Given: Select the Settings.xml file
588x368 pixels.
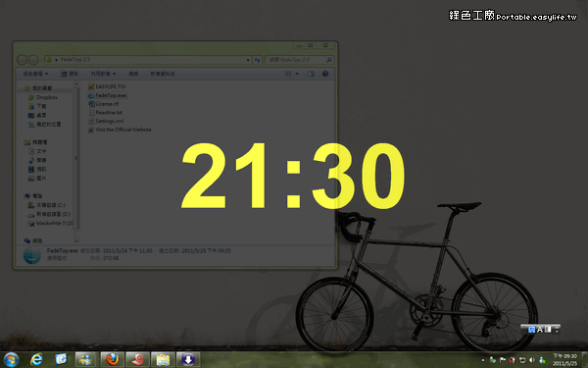Looking at the screenshot, I should coord(106,121).
